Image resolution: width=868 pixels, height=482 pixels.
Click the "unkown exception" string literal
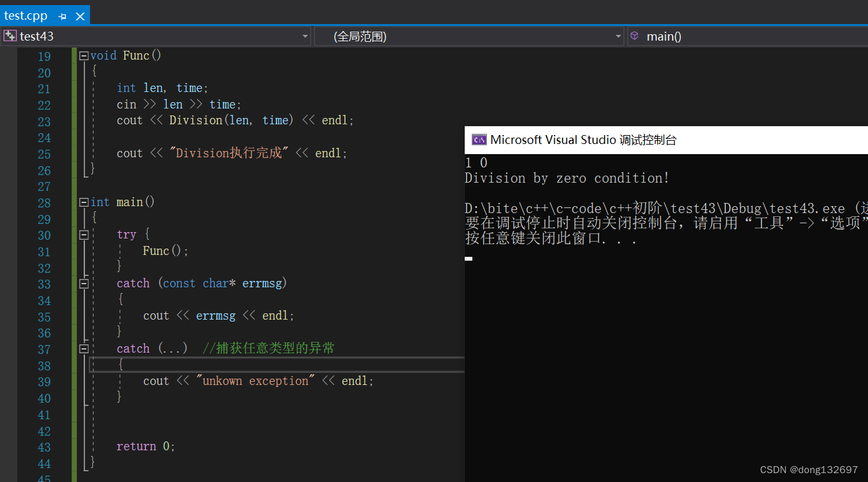pyautogui.click(x=256, y=381)
